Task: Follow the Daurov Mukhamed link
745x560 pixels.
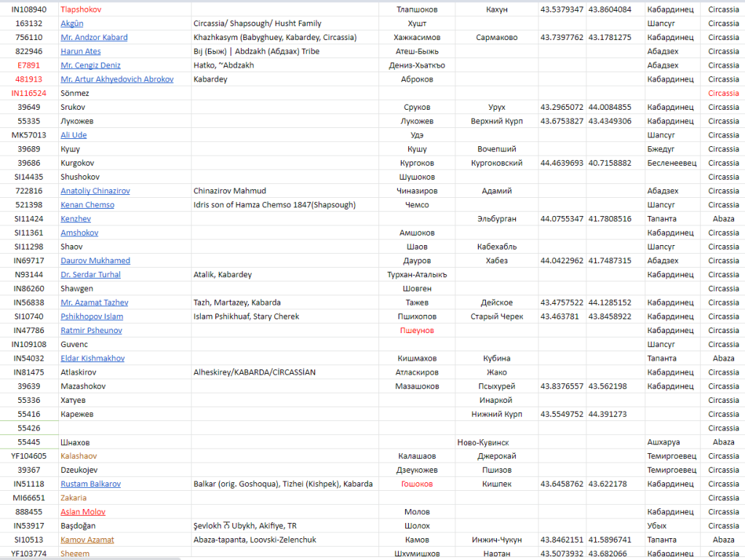Action: [x=95, y=261]
